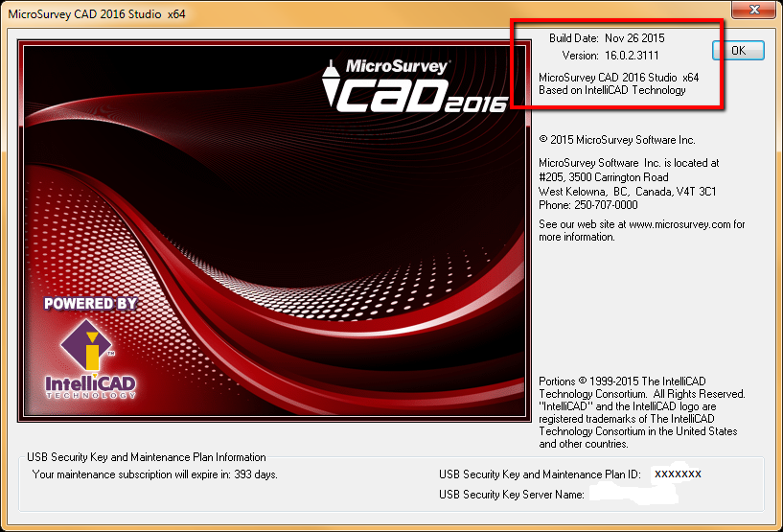This screenshot has width=783, height=532.
Task: Click the "West Kelowna, BC, Canada, V4T 3C1" line
Action: click(x=627, y=192)
